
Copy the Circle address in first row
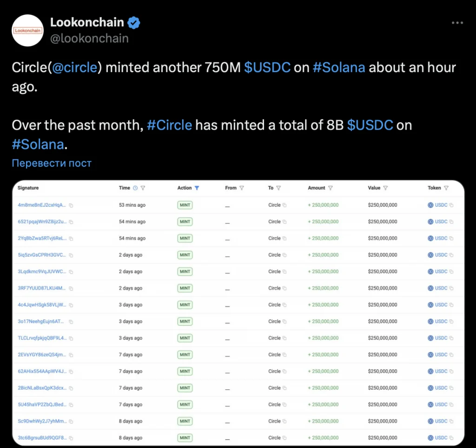tap(284, 205)
